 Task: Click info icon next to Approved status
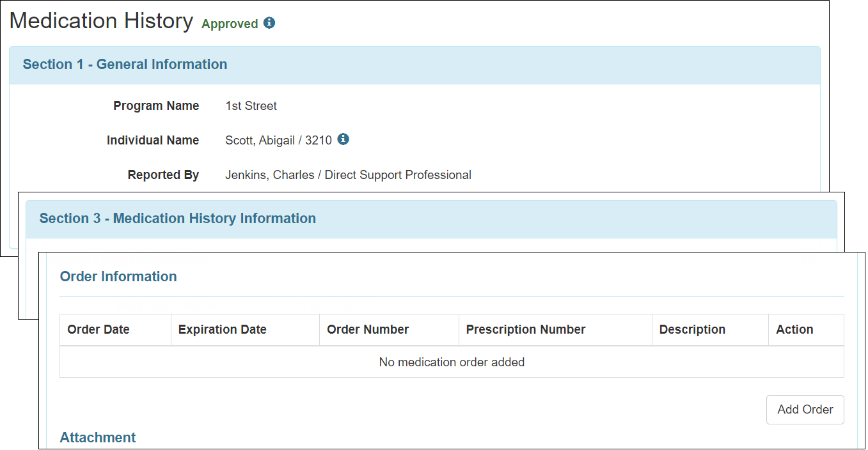tap(269, 23)
